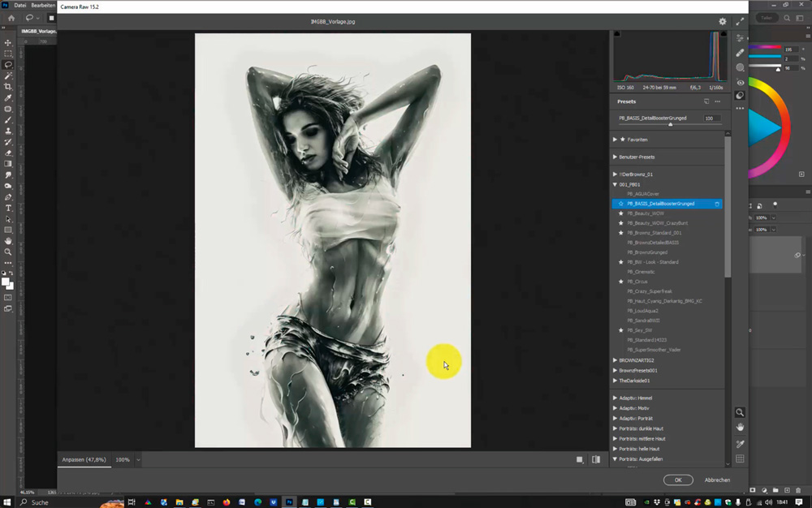
Task: Toggle favorite star on PB_BASIS_DetailBoosterGrunged
Action: click(x=621, y=204)
